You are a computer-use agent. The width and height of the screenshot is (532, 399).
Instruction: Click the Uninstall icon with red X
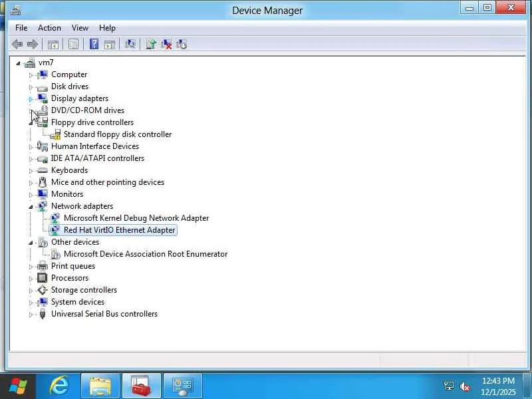[x=166, y=44]
